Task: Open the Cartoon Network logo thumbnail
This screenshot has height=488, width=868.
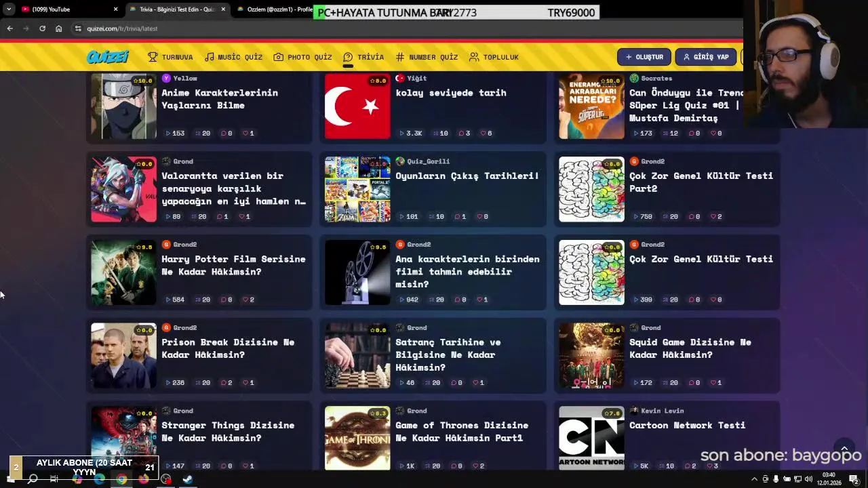Action: coord(591,438)
